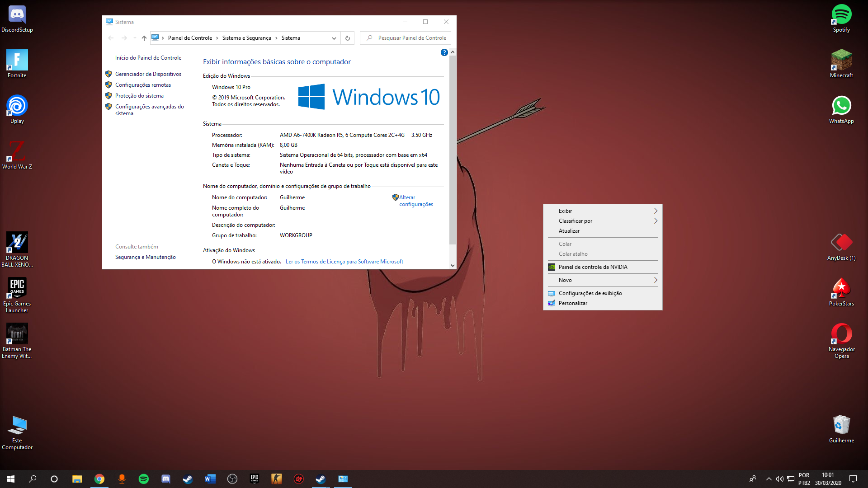Select the AnyDesk (1) desktop icon
Viewport: 868px width, 488px height.
pos(841,247)
